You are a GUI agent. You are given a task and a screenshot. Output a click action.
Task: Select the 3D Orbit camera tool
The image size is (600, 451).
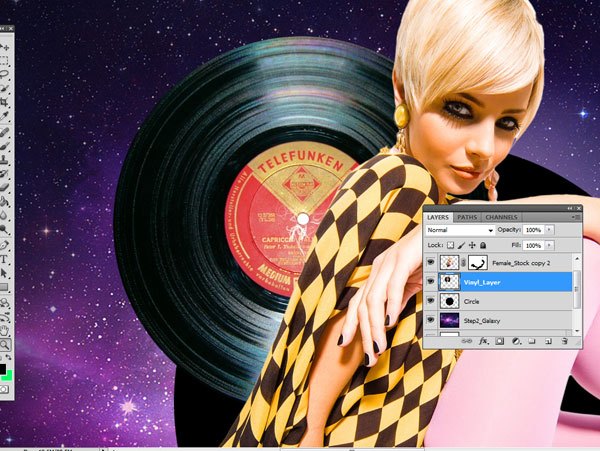point(5,317)
